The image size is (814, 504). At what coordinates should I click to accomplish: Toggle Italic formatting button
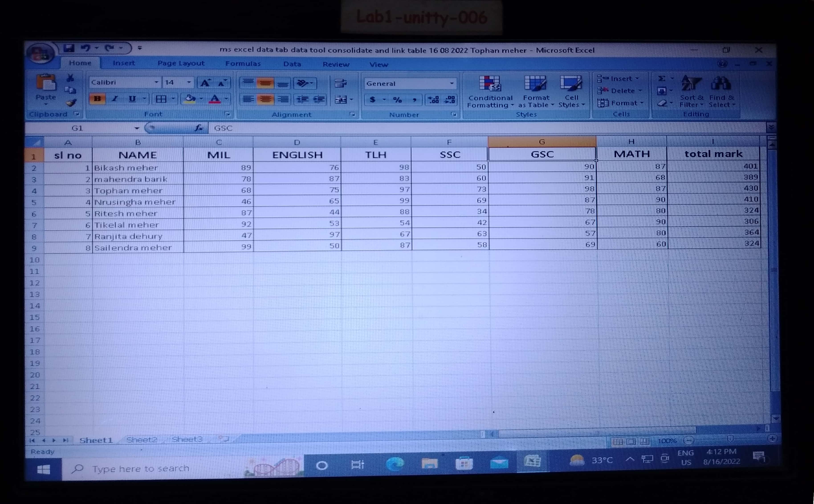[115, 99]
